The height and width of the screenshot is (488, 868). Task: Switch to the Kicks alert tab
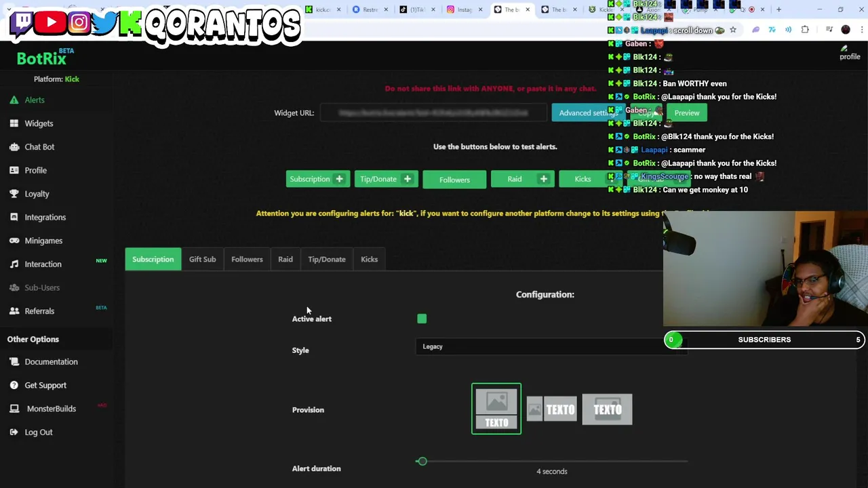369,259
